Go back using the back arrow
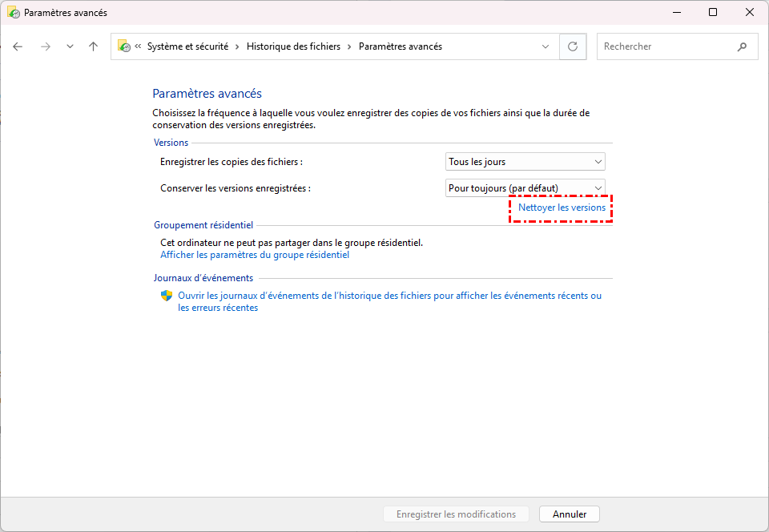The image size is (769, 532). pos(18,46)
